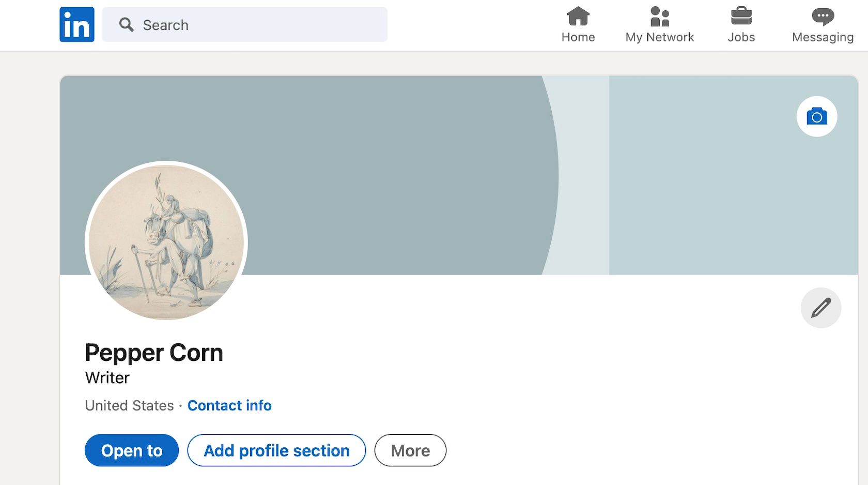Viewport: 868px width, 485px height.
Task: Click the Writer headline text
Action: (x=106, y=377)
